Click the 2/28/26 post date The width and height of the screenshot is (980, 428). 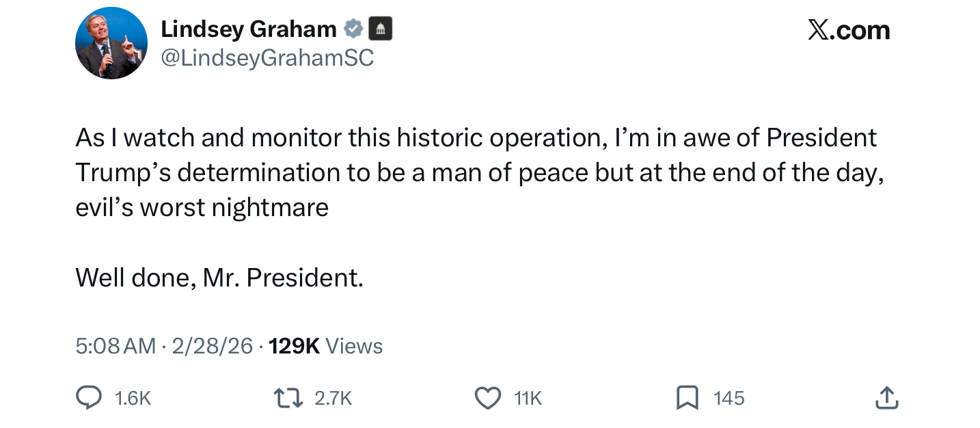pos(213,346)
